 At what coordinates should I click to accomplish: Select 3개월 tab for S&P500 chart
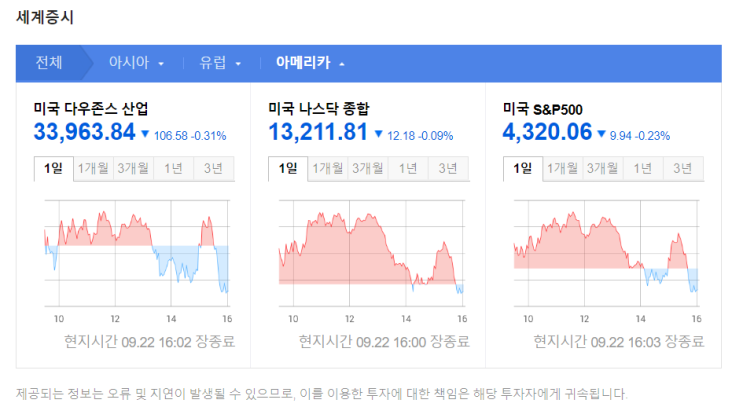coord(603,168)
